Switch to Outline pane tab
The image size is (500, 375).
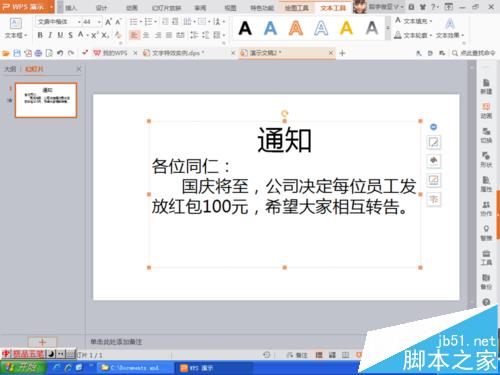coord(10,69)
